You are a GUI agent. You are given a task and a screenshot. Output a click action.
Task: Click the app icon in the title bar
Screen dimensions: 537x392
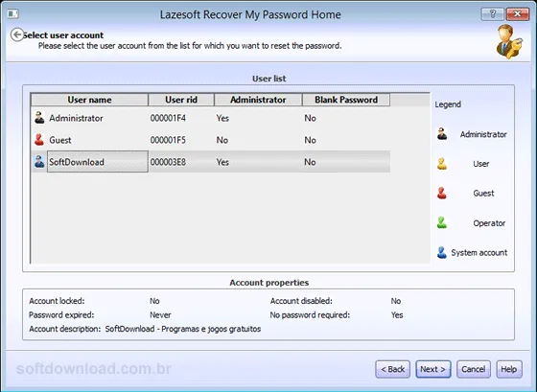[13, 14]
